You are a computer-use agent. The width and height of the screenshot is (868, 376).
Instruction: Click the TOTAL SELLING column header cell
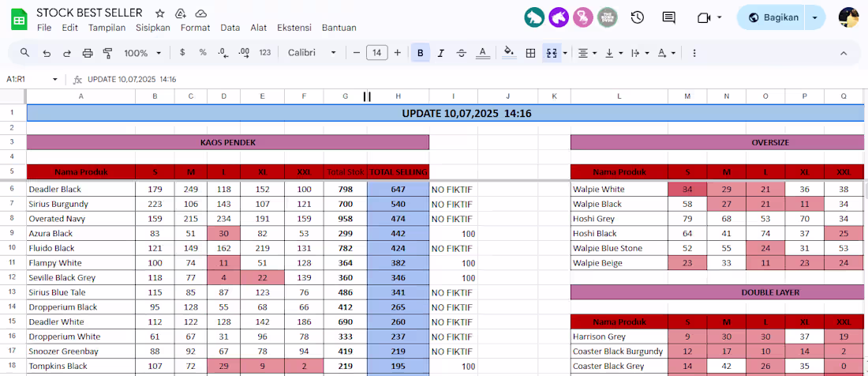[398, 172]
